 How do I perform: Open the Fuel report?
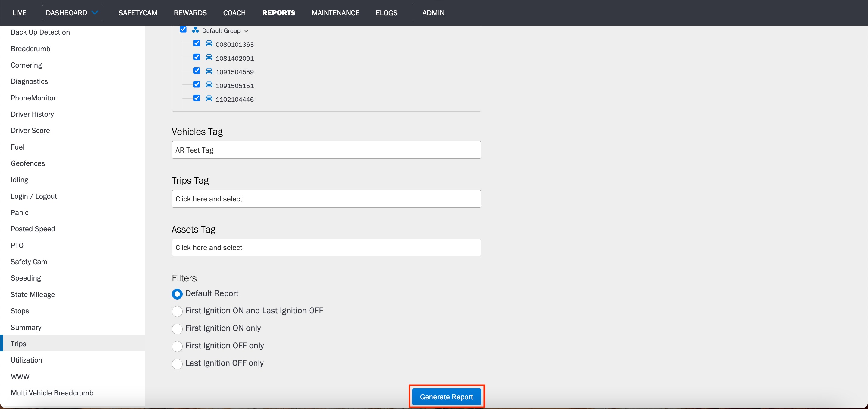pos(17,147)
